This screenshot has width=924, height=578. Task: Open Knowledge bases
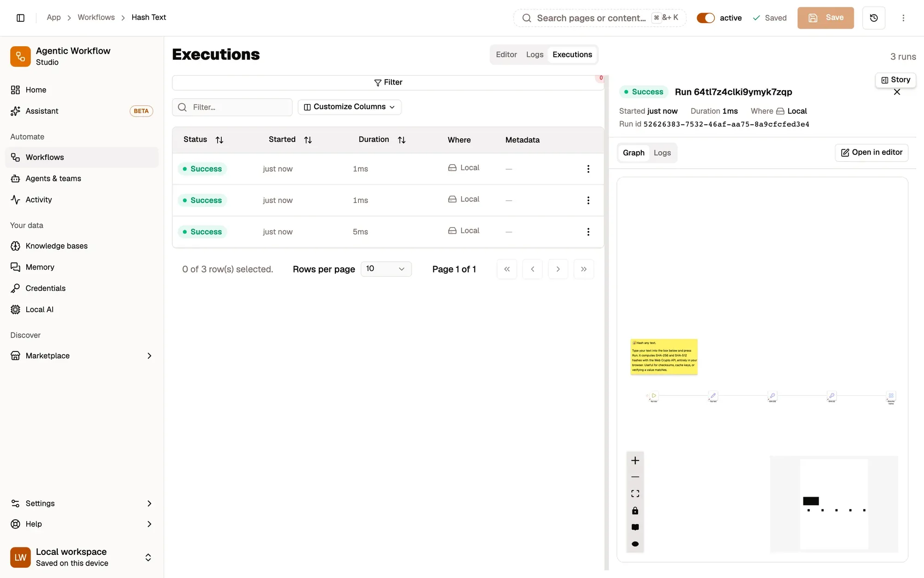point(82,246)
